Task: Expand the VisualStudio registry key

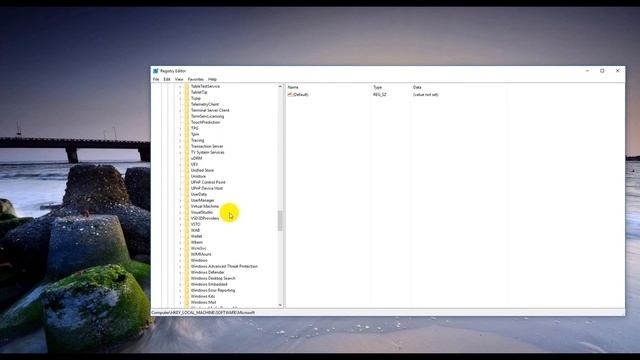Action: tap(180, 212)
